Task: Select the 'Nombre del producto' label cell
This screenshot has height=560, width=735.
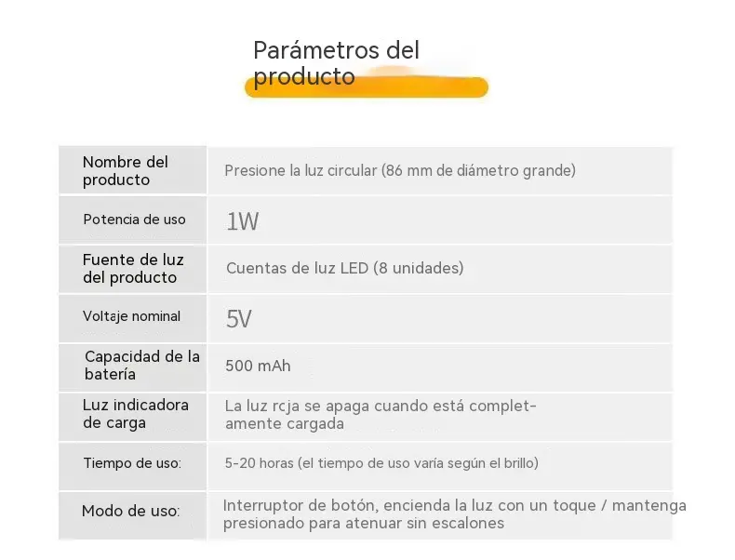Action: [133, 170]
